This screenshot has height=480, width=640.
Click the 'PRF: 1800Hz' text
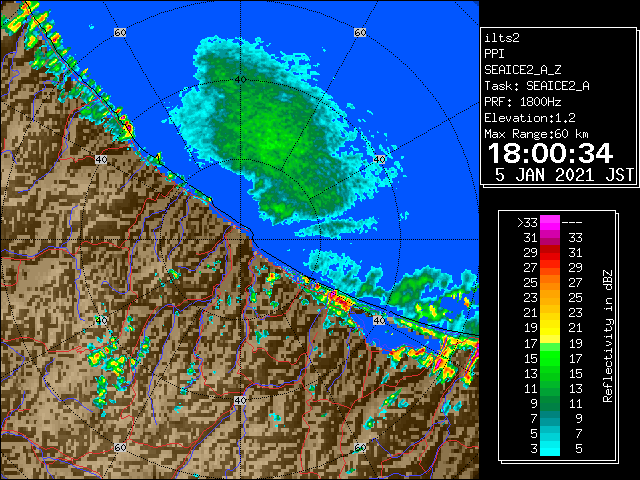coord(523,102)
